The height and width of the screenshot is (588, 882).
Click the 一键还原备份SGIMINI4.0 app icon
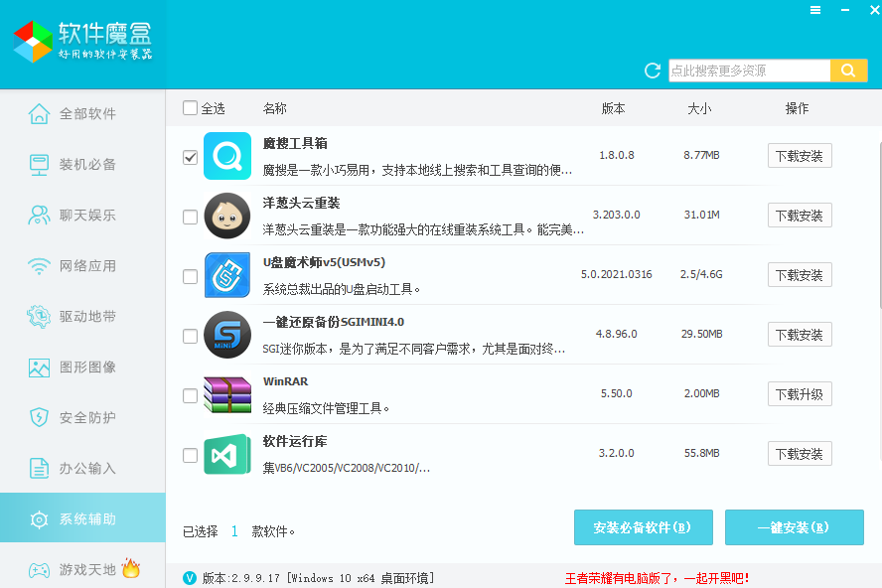pos(227,335)
